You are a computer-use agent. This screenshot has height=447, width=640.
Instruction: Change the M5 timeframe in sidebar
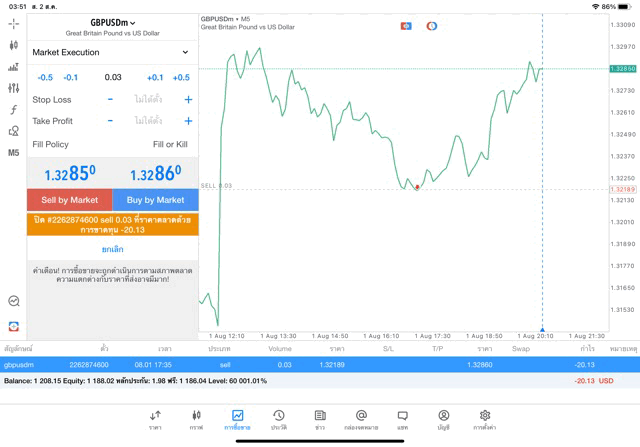(14, 153)
